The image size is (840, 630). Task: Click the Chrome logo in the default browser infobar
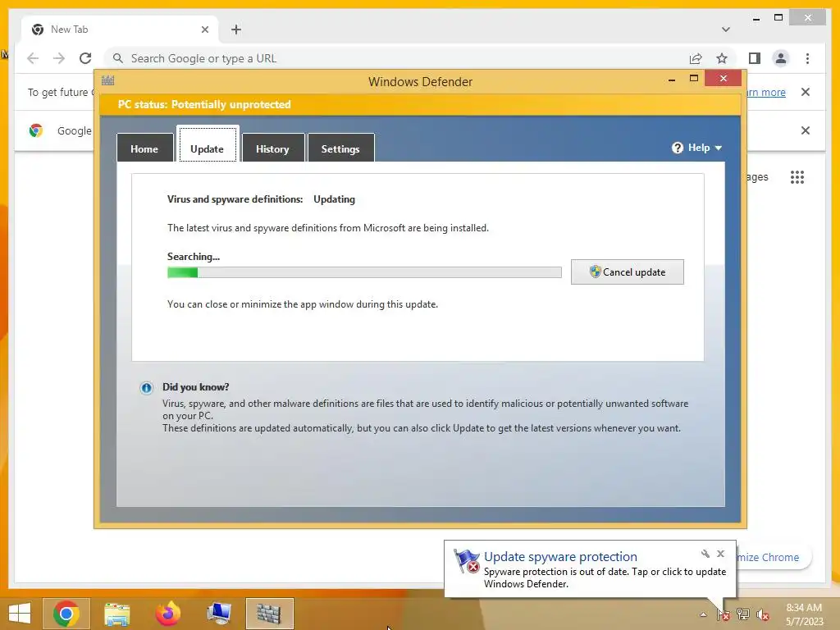36,130
